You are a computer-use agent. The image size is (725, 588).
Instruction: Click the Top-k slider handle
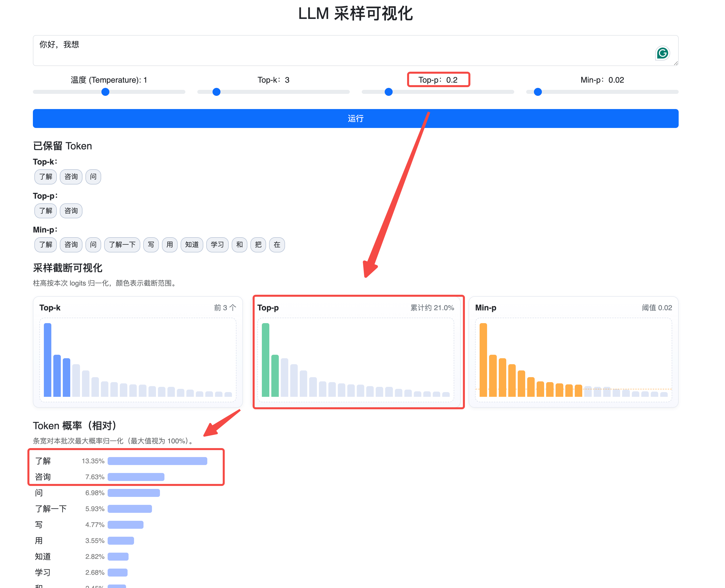pyautogui.click(x=216, y=92)
